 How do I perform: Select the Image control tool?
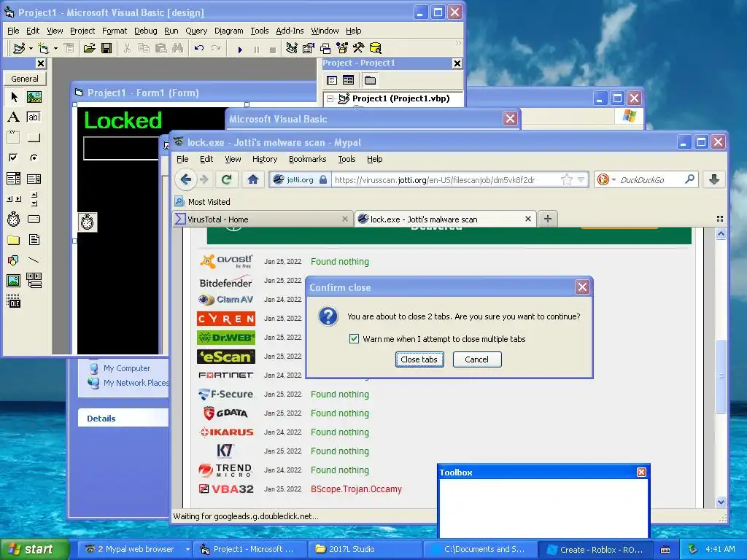coord(14,281)
